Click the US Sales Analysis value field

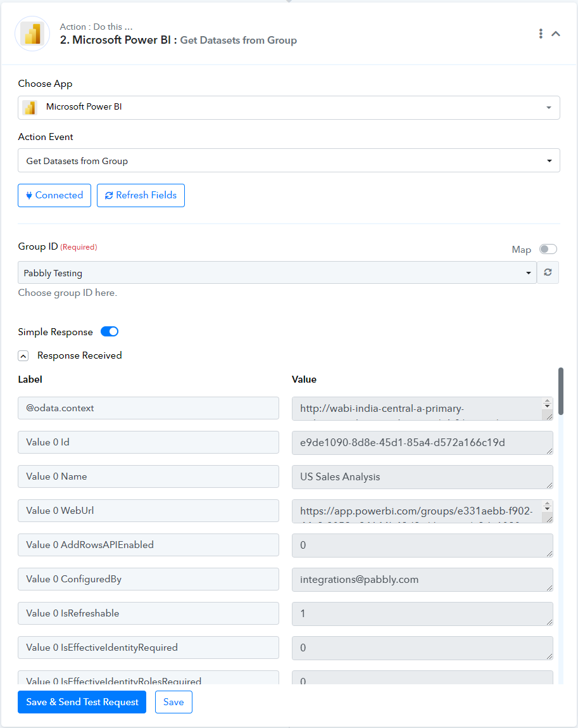click(422, 477)
